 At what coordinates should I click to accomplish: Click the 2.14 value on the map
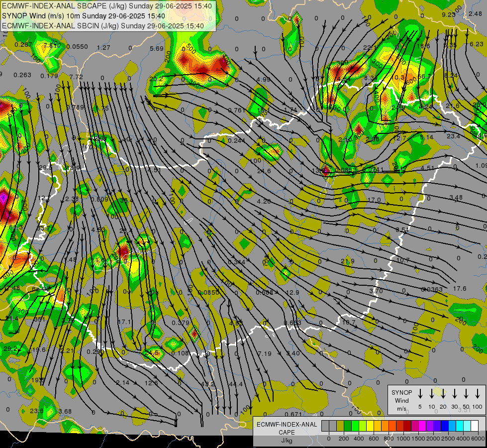[x=123, y=383]
